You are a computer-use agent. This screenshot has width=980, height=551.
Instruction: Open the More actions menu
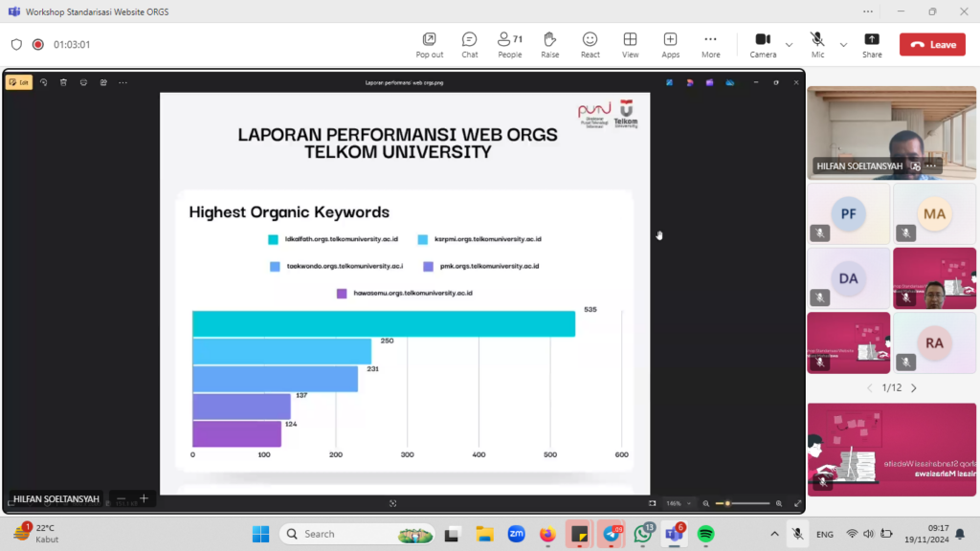711,45
